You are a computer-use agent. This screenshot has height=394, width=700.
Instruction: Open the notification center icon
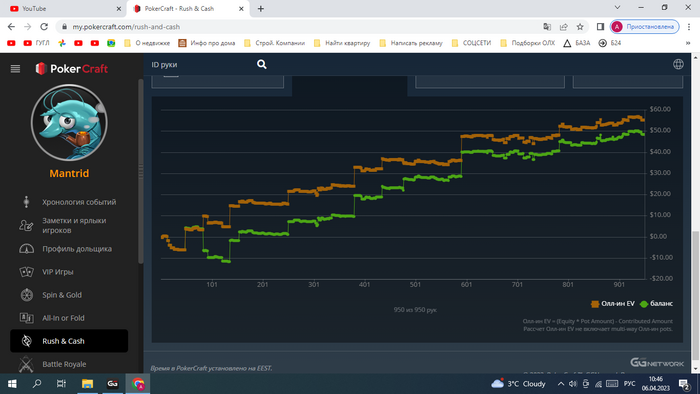[684, 384]
